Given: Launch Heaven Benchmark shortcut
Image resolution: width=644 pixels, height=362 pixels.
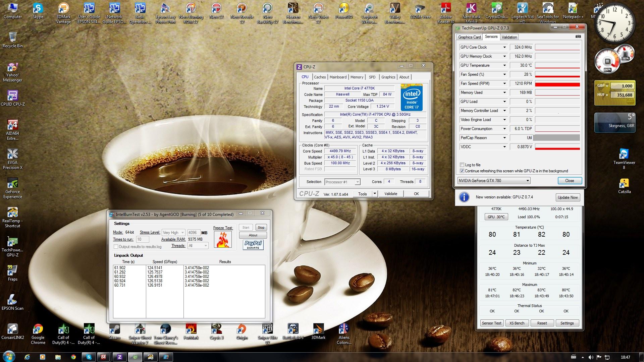Looking at the screenshot, I should 293,13.
